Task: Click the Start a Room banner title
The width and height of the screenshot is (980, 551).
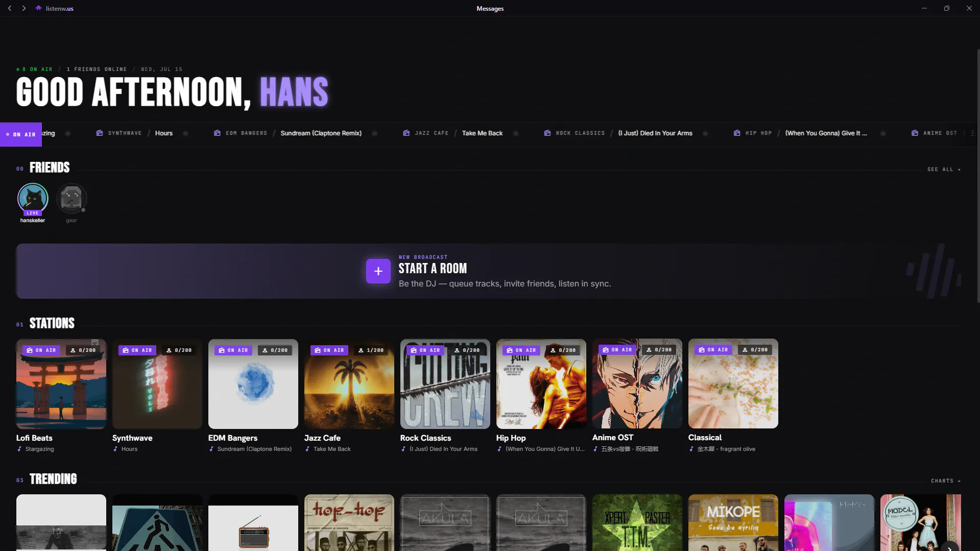Action: (433, 269)
